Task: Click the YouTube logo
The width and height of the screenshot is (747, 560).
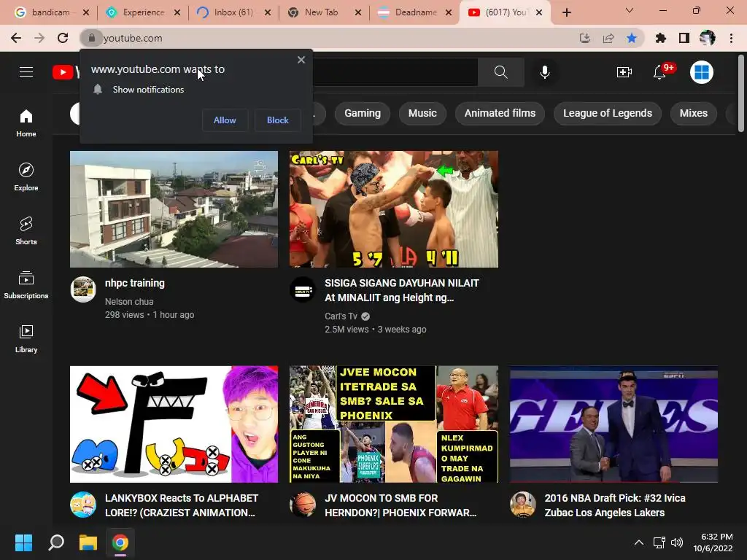Action: pos(65,72)
